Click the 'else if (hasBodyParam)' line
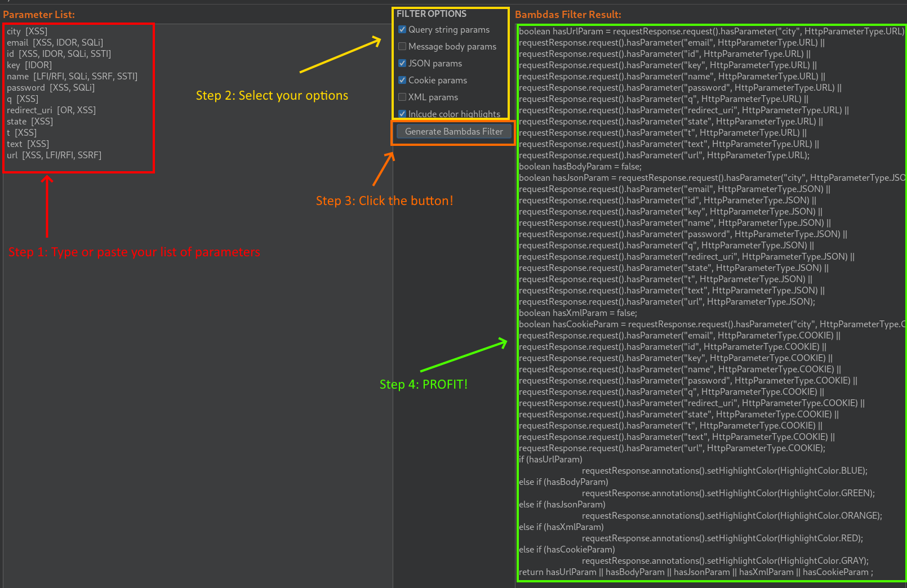 [x=563, y=482]
